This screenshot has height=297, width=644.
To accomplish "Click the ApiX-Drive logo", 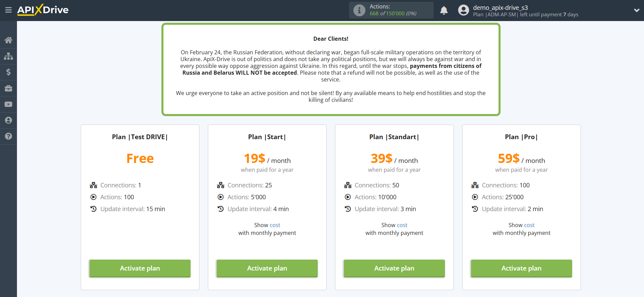I will pyautogui.click(x=43, y=10).
